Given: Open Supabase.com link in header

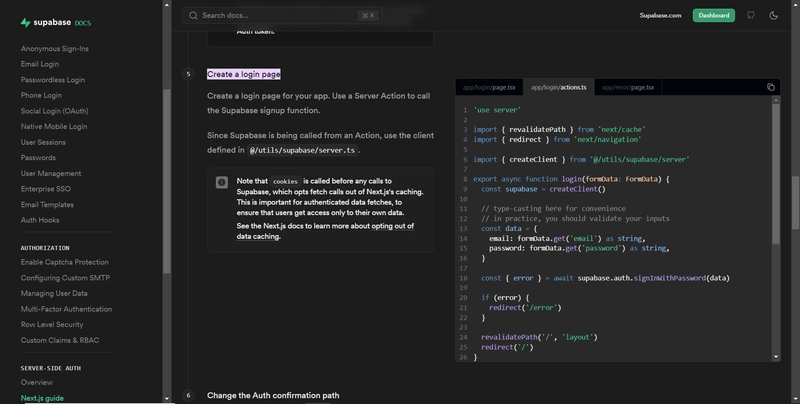Looking at the screenshot, I should click(x=660, y=15).
